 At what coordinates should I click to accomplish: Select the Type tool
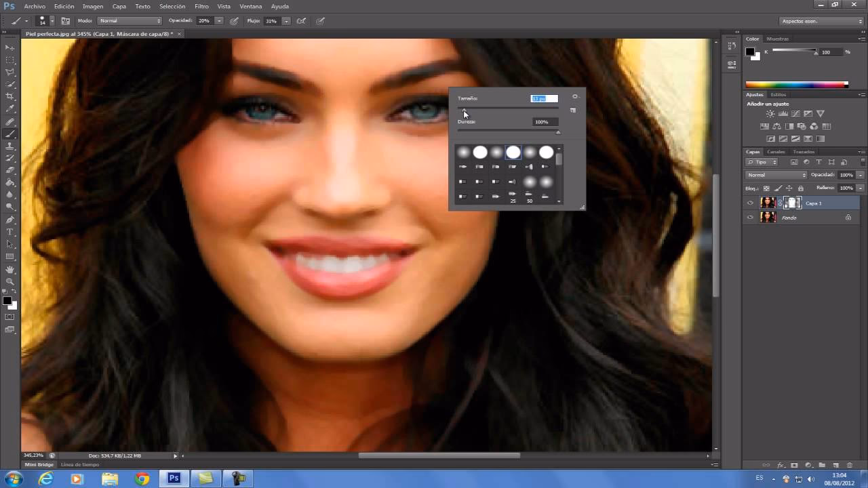point(9,231)
